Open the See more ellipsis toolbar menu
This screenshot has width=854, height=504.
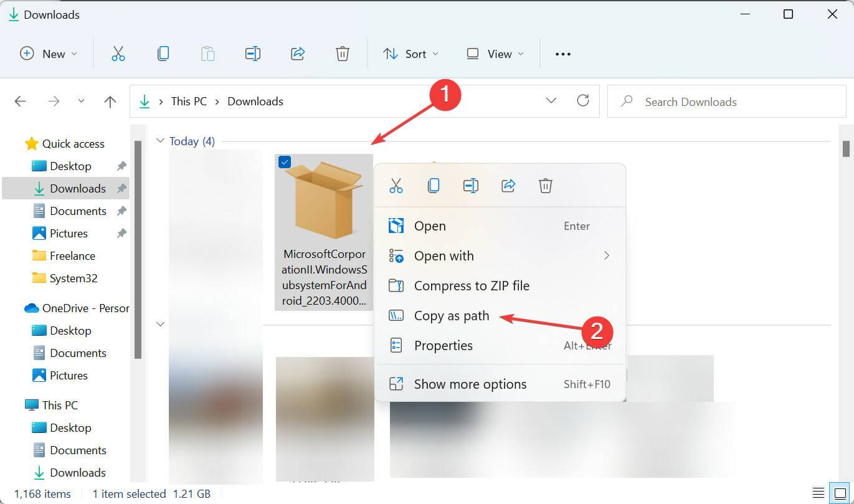(562, 54)
